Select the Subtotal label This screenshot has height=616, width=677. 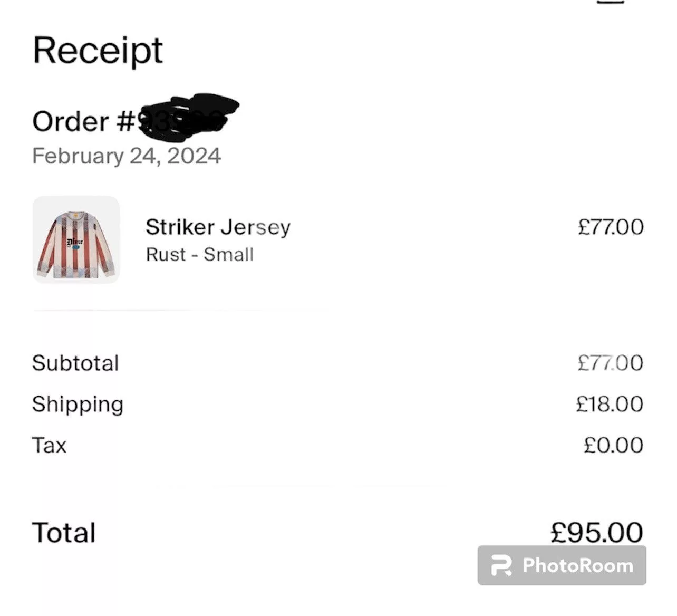pyautogui.click(x=75, y=363)
